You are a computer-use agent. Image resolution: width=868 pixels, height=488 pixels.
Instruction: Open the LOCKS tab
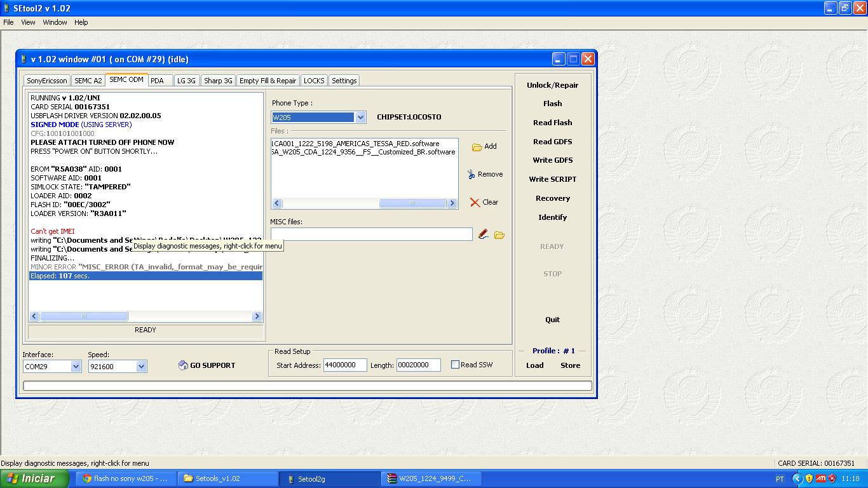coord(314,81)
